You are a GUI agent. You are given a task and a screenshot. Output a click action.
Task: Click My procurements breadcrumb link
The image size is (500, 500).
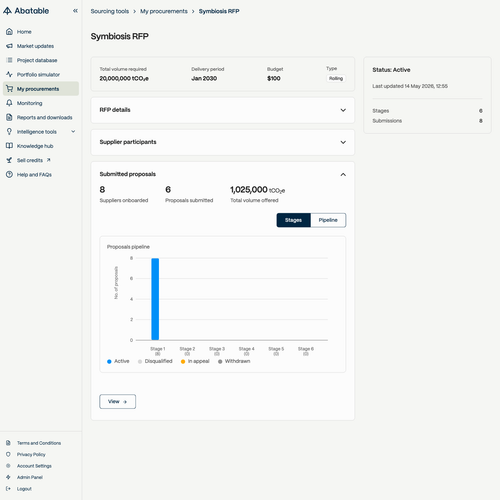click(164, 11)
